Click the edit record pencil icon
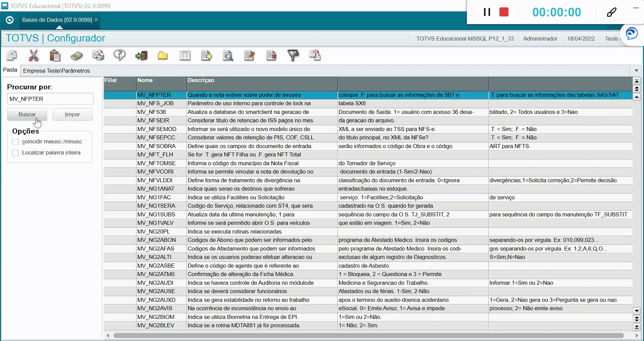 click(250, 55)
